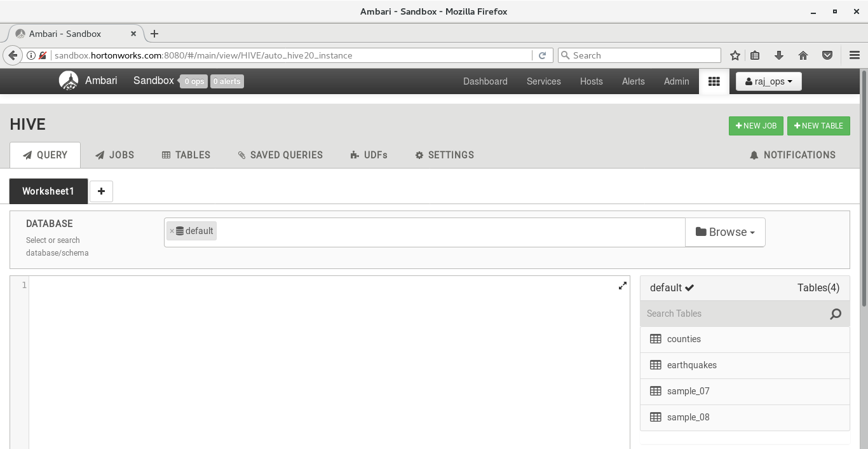Screen dimensions: 868x449
Task: Click inside the query editor area
Action: click(x=329, y=363)
